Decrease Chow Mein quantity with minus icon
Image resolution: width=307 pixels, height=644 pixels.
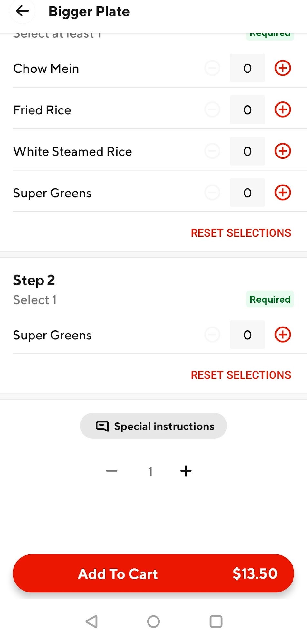pyautogui.click(x=212, y=68)
